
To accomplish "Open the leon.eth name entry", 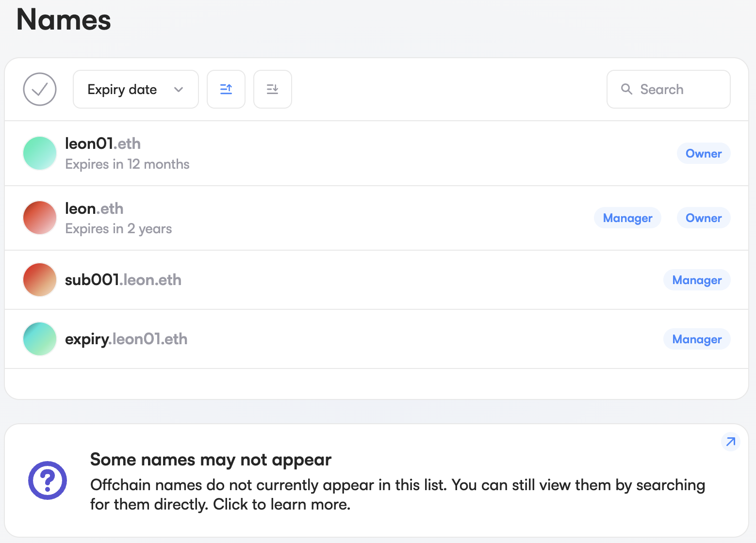I will coord(94,208).
